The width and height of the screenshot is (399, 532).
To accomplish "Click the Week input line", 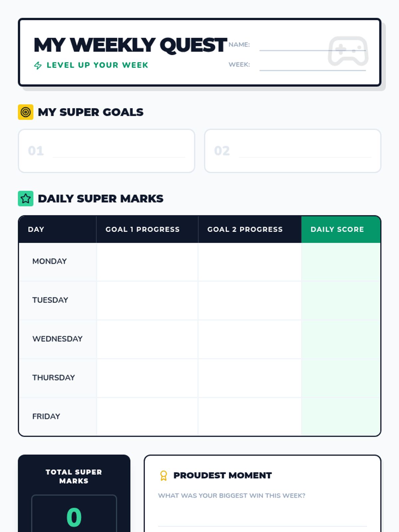I will click(x=312, y=66).
